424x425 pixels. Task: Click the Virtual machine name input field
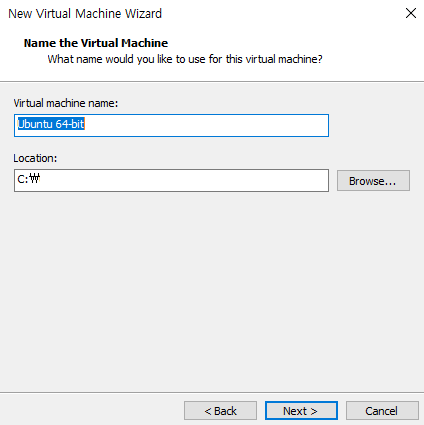click(x=171, y=125)
